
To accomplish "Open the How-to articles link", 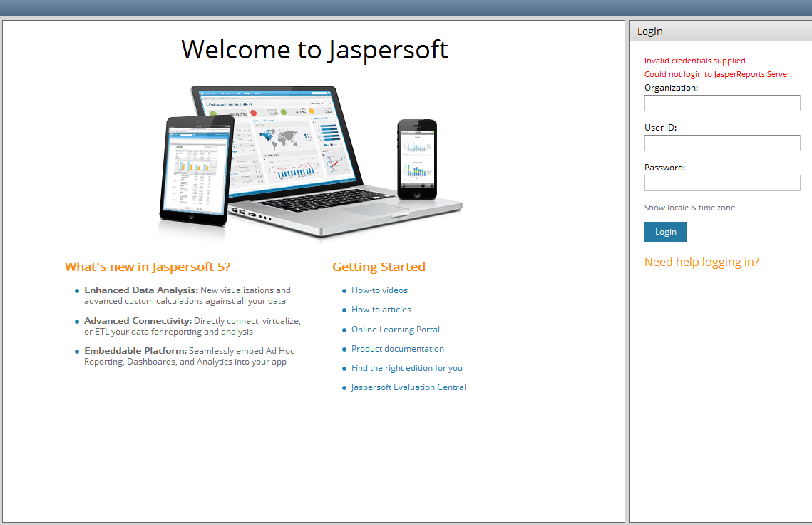I will point(381,310).
